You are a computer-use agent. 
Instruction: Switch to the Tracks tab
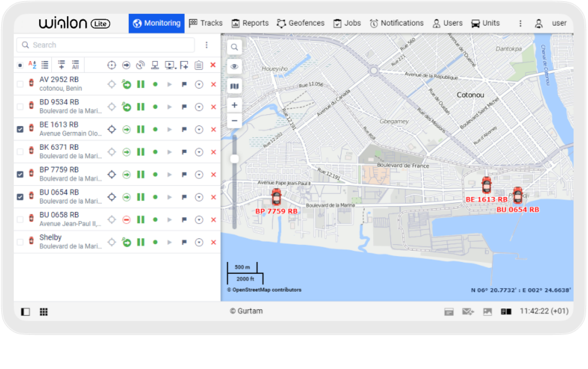[x=206, y=23]
